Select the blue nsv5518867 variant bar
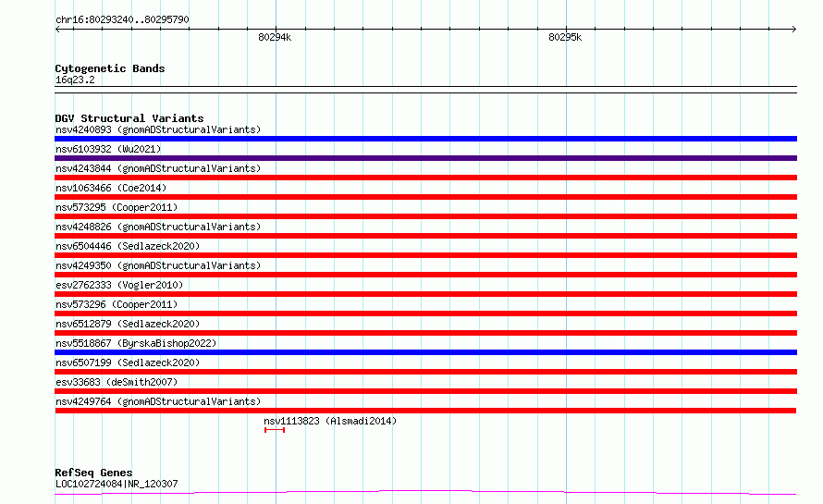This screenshot has width=823, height=504. [x=425, y=352]
